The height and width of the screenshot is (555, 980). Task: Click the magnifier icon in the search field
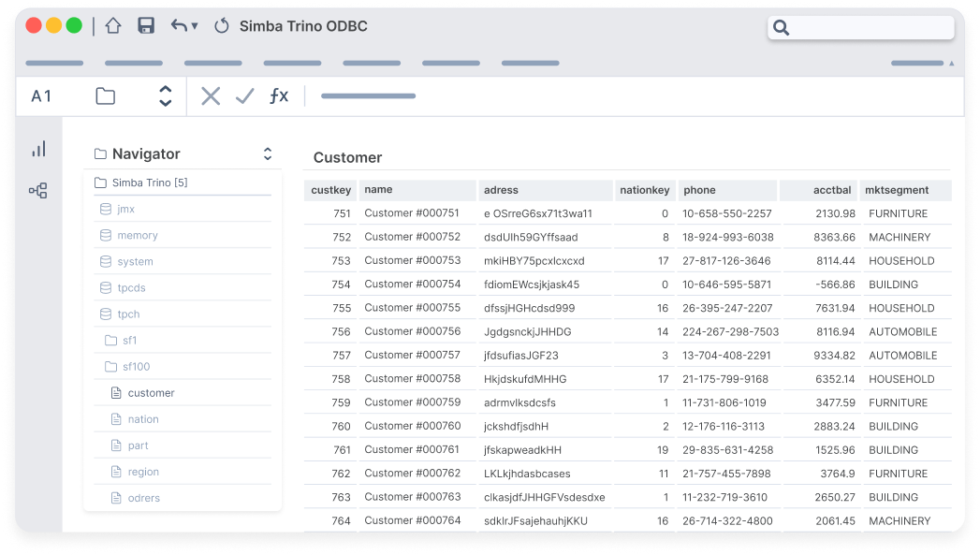coord(782,28)
